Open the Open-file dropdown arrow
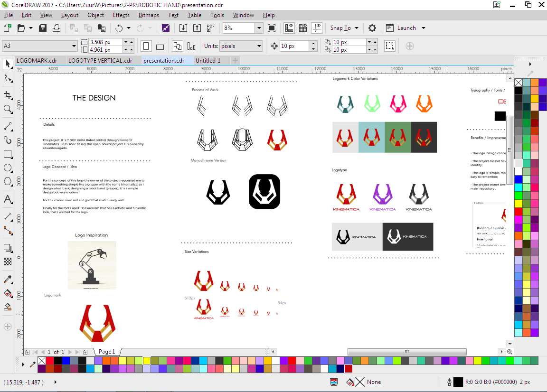Image resolution: width=547 pixels, height=392 pixels. click(31, 28)
